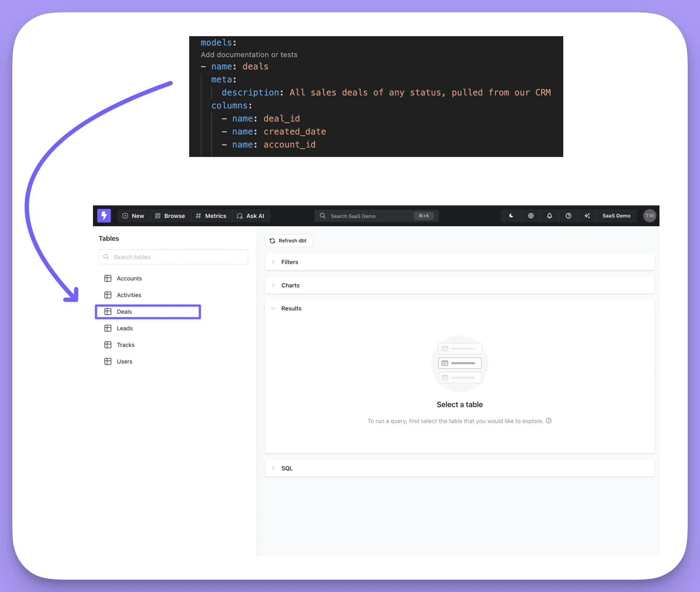Open the TW user avatar
This screenshot has width=700, height=592.
click(x=649, y=216)
